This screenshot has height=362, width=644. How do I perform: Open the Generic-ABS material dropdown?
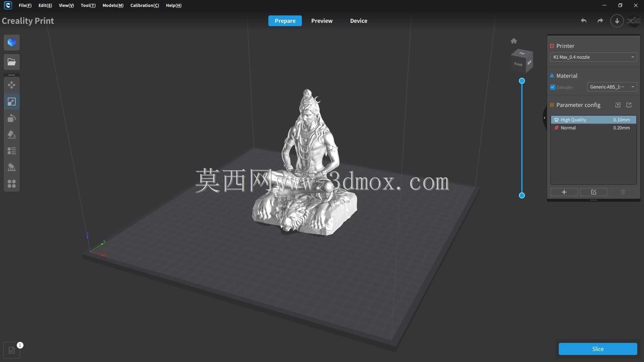coord(612,87)
